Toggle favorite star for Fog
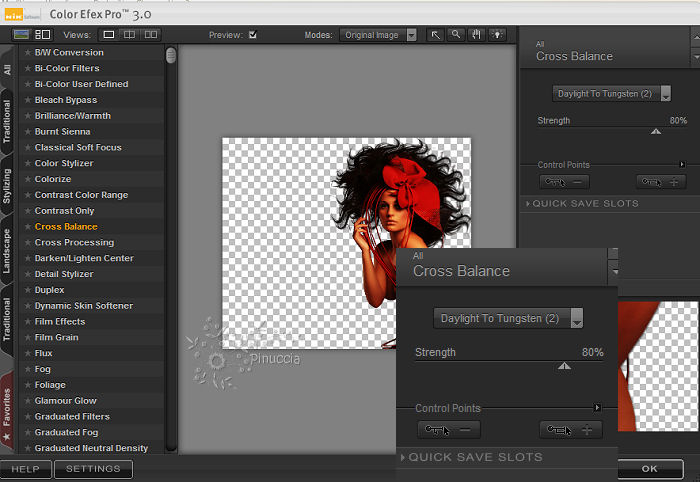This screenshot has height=482, width=700. click(28, 369)
